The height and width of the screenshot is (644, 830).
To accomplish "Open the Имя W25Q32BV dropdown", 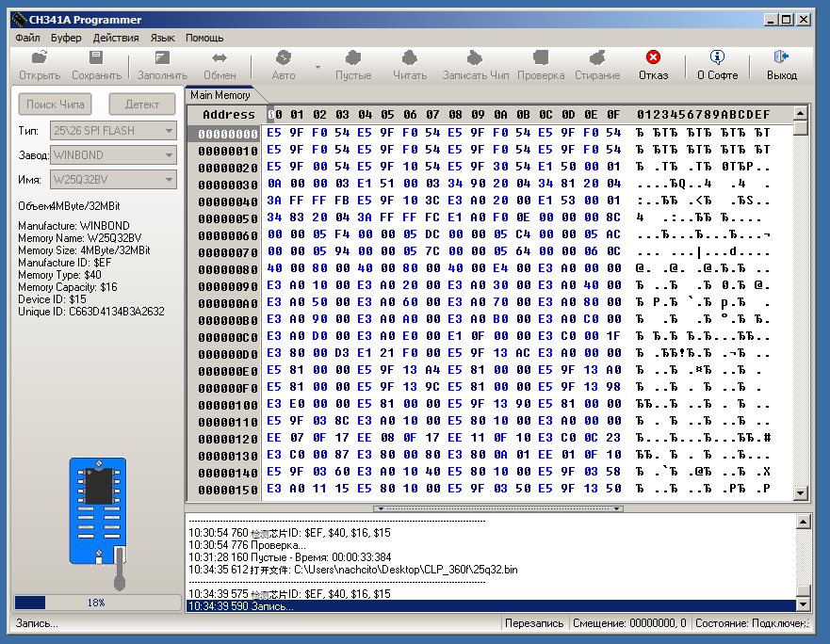I will [170, 180].
